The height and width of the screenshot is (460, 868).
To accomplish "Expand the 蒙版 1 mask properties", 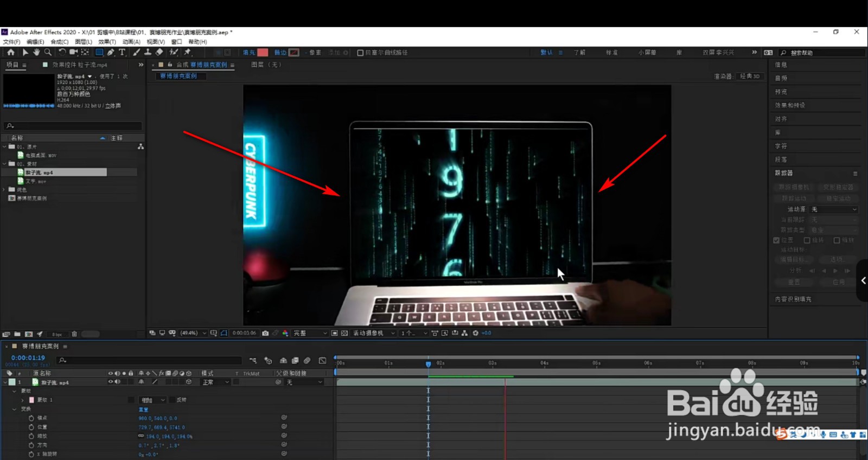I will [x=23, y=400].
